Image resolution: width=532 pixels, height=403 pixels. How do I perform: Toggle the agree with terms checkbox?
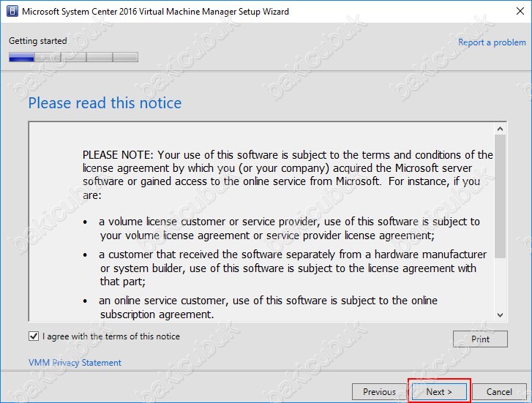pyautogui.click(x=34, y=336)
